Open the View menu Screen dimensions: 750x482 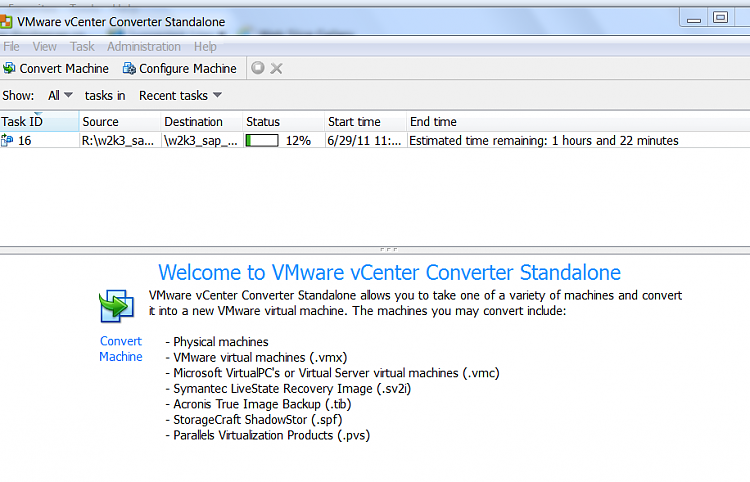[44, 46]
